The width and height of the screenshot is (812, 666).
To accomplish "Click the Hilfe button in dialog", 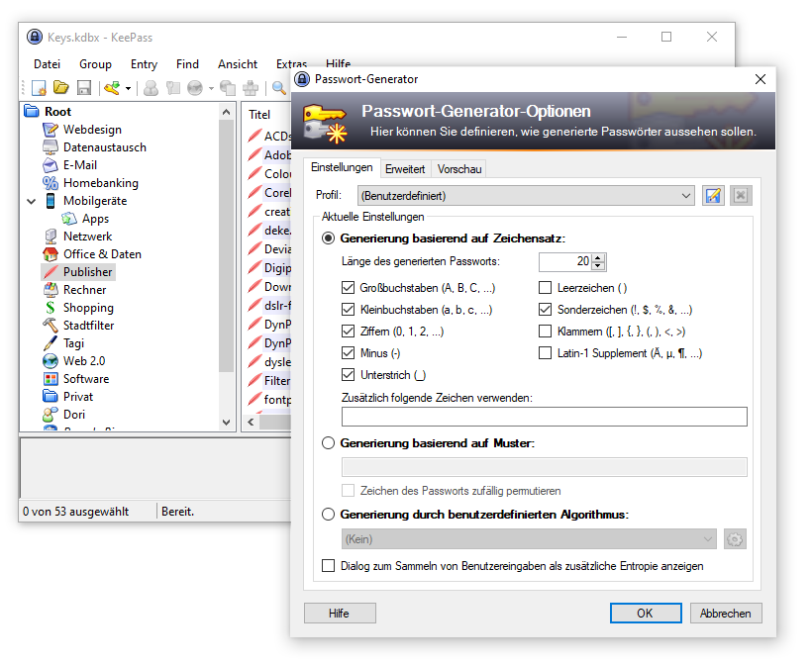I will [x=340, y=614].
